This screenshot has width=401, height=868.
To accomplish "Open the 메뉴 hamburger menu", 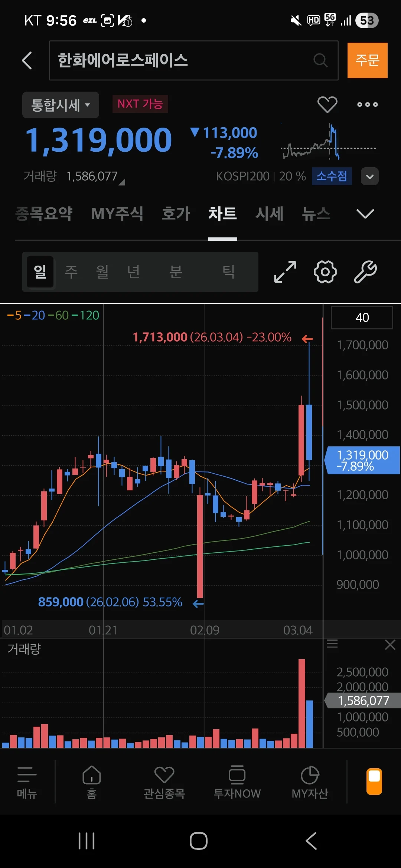I will [x=27, y=782].
